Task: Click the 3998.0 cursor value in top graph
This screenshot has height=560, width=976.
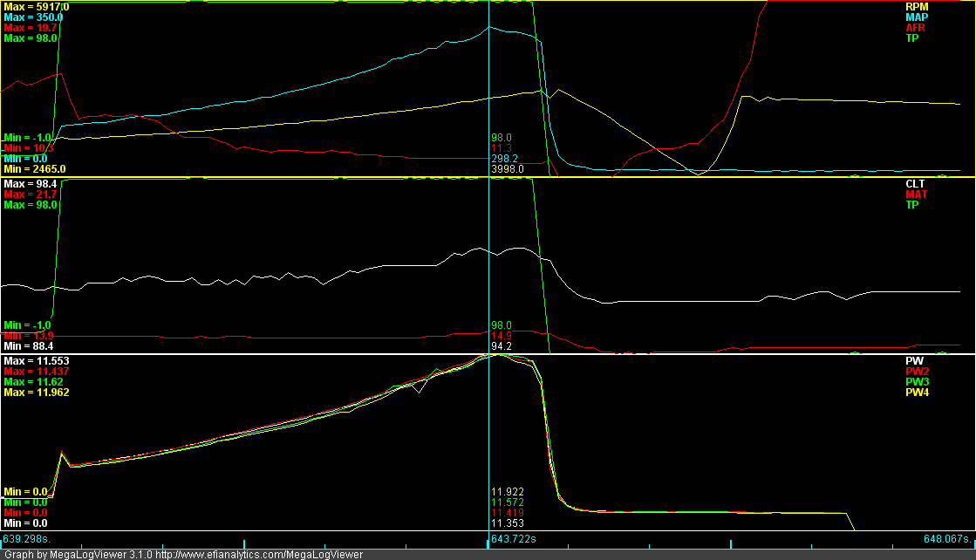Action: [506, 168]
